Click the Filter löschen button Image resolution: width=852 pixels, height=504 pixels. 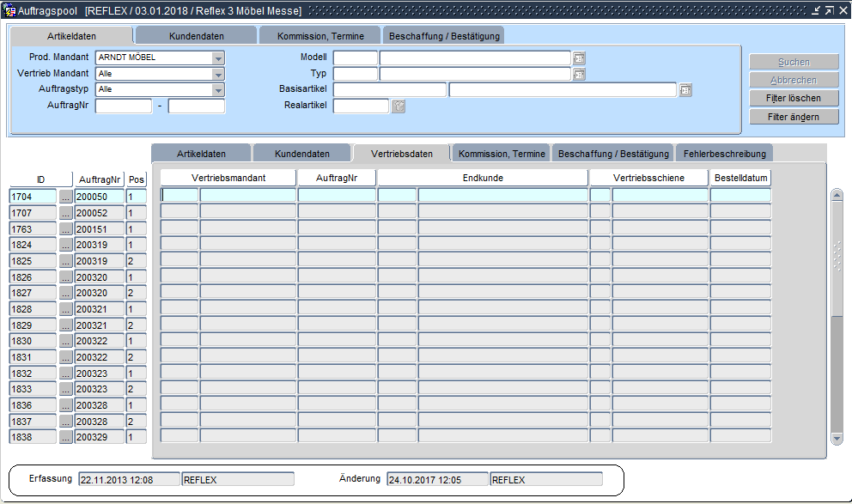click(793, 99)
